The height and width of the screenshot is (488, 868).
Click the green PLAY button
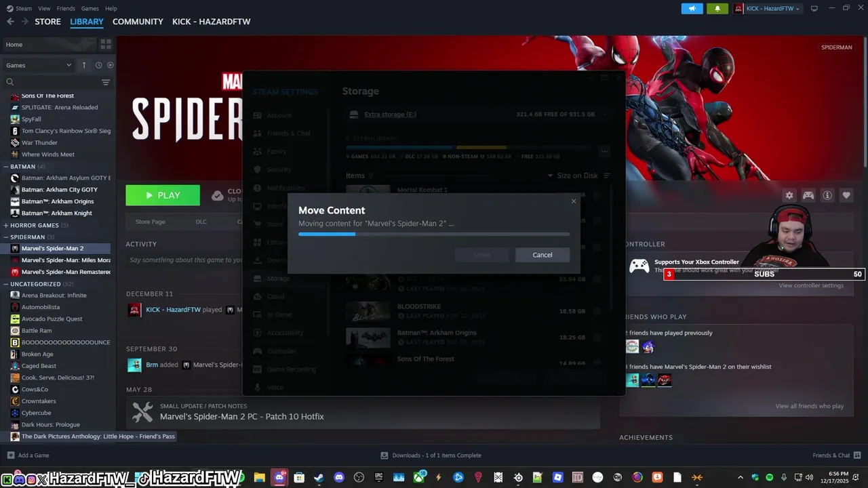[x=163, y=195]
